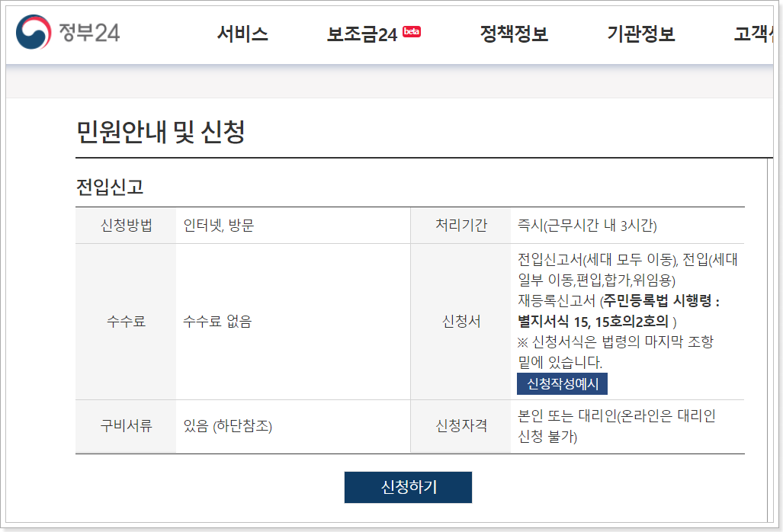Select the 처리기간 table label
The width and height of the screenshot is (783, 532).
[x=460, y=225]
